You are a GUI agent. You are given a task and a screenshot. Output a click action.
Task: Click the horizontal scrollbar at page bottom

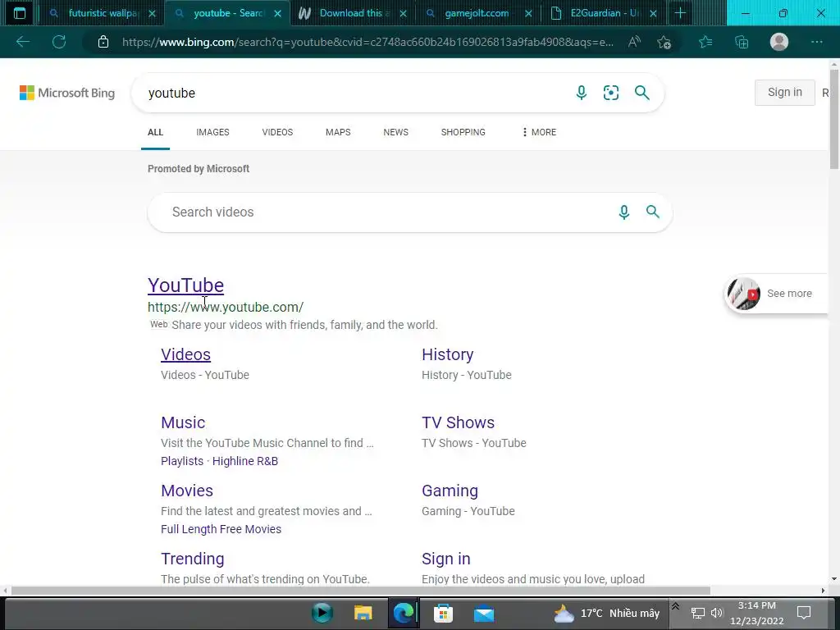coord(361,591)
